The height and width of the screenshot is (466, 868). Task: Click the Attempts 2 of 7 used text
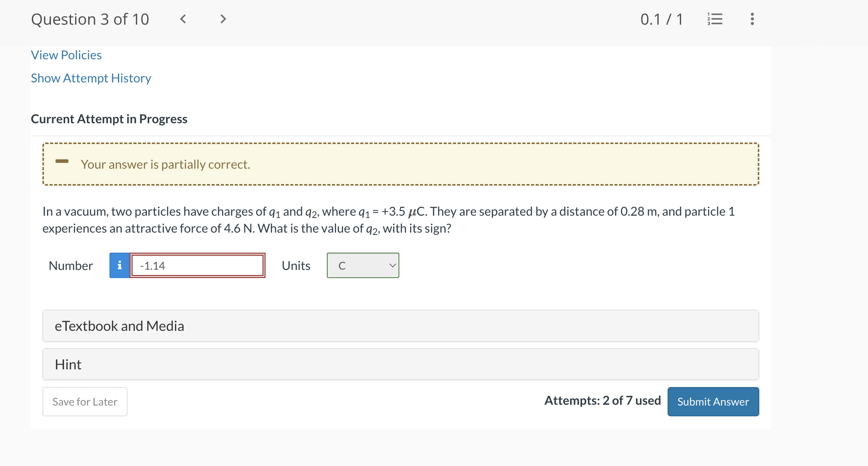(602, 401)
